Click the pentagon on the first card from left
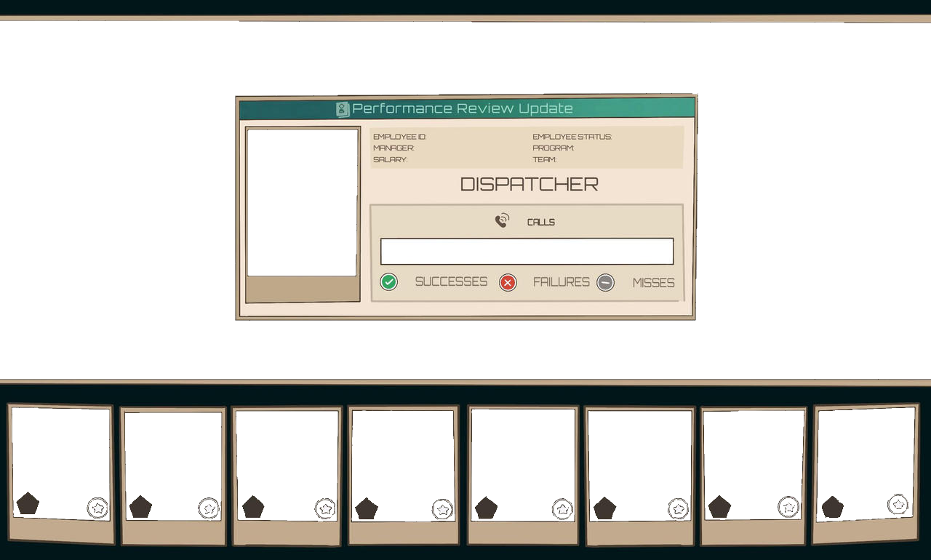This screenshot has width=931, height=560. click(x=28, y=503)
